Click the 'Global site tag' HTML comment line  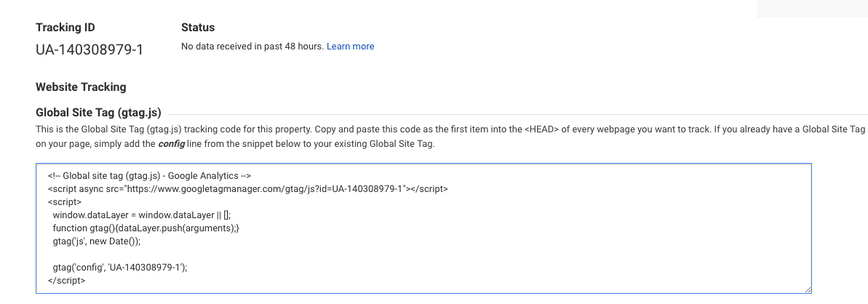(149, 176)
